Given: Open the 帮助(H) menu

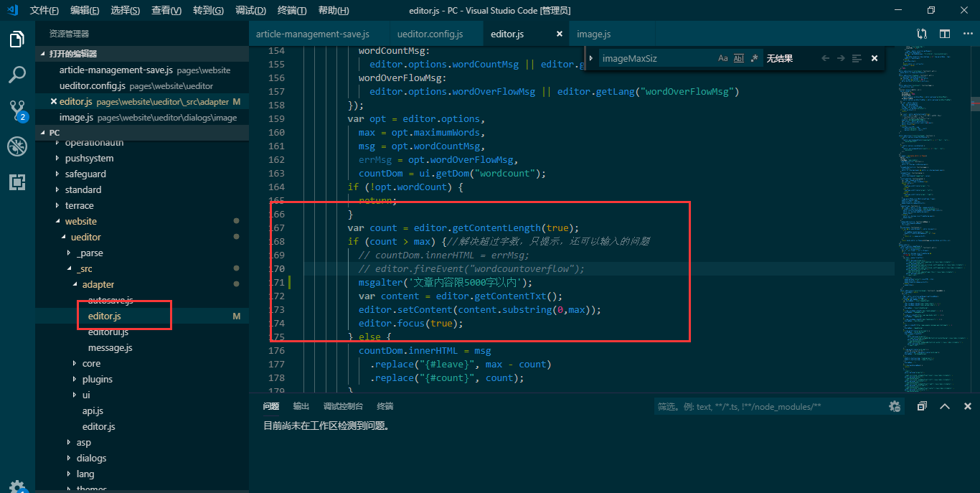Looking at the screenshot, I should click(x=333, y=10).
